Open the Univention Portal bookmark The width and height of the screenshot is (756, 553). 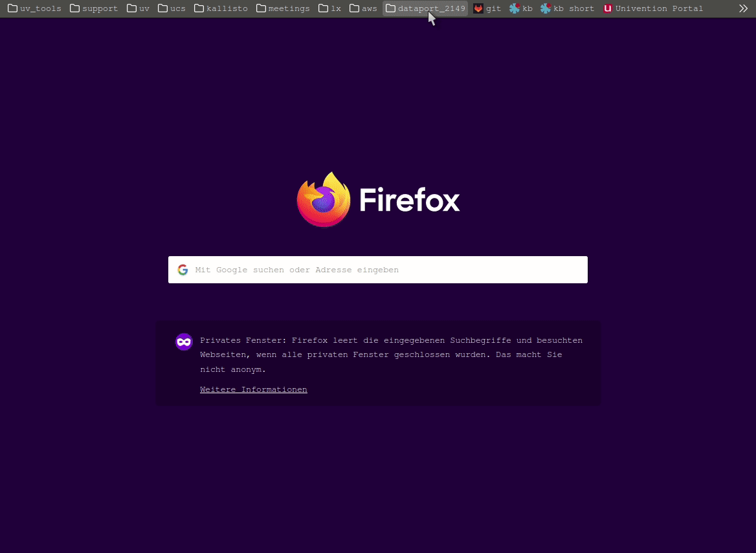coord(653,8)
